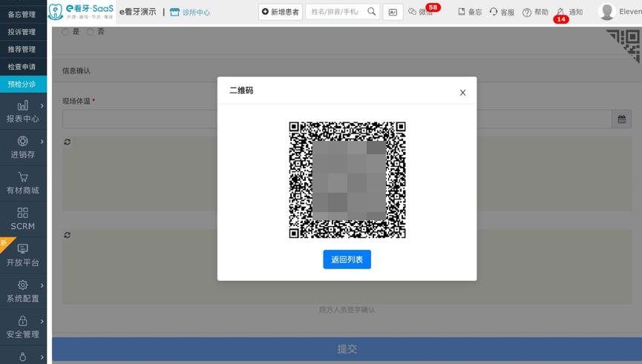Click the 14 notification badge

561,19
